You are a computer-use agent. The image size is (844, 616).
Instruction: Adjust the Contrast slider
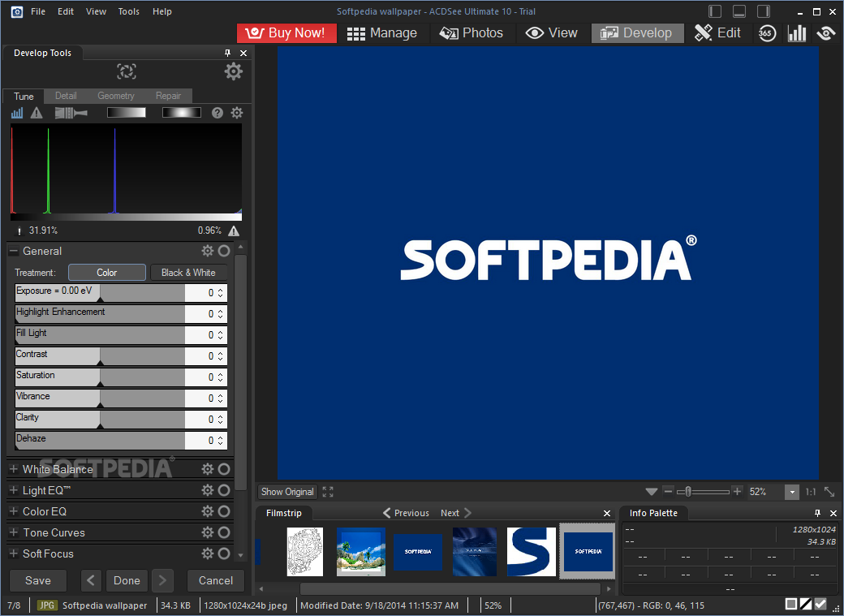coord(100,356)
